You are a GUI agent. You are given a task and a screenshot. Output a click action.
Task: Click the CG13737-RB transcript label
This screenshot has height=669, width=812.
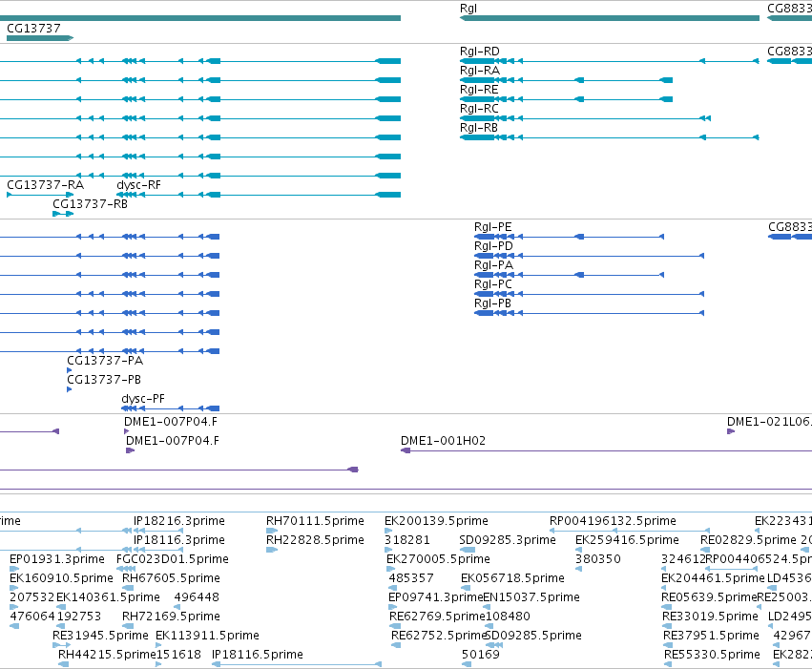click(x=90, y=204)
